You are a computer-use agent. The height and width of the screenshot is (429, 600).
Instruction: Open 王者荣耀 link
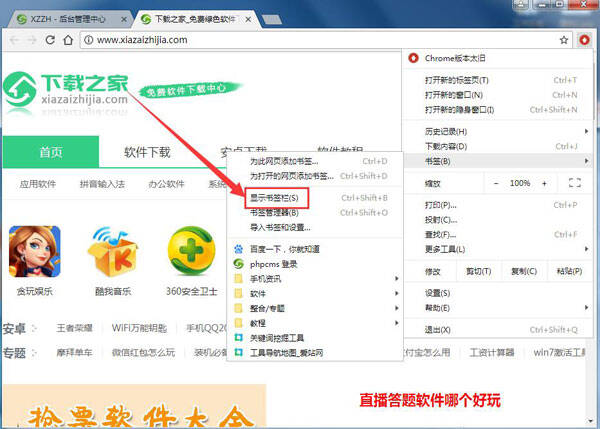pos(74,328)
